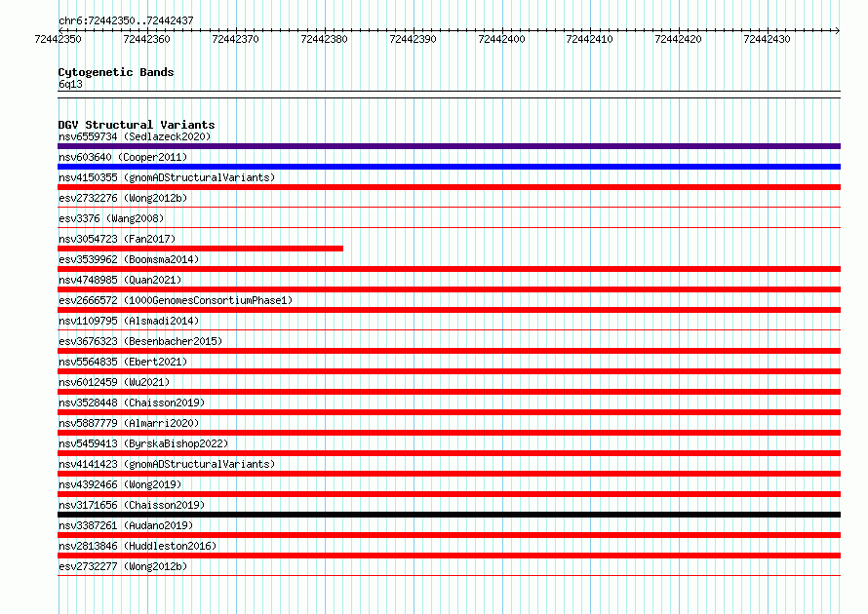Viewport: 868px width, 614px height.
Task: Click ruler position 72442370
Action: 235,39
